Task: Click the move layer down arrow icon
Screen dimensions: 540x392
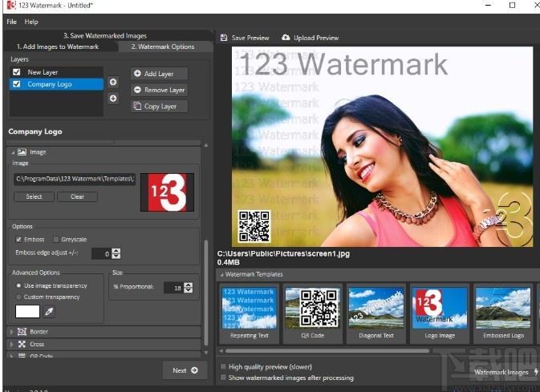Action: tap(113, 99)
